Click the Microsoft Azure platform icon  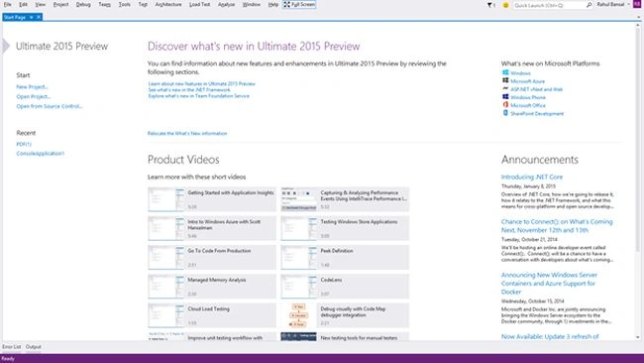tap(505, 80)
